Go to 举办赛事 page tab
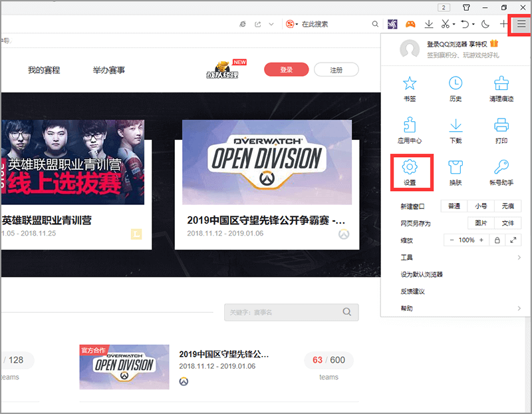532x414 pixels. click(x=109, y=70)
